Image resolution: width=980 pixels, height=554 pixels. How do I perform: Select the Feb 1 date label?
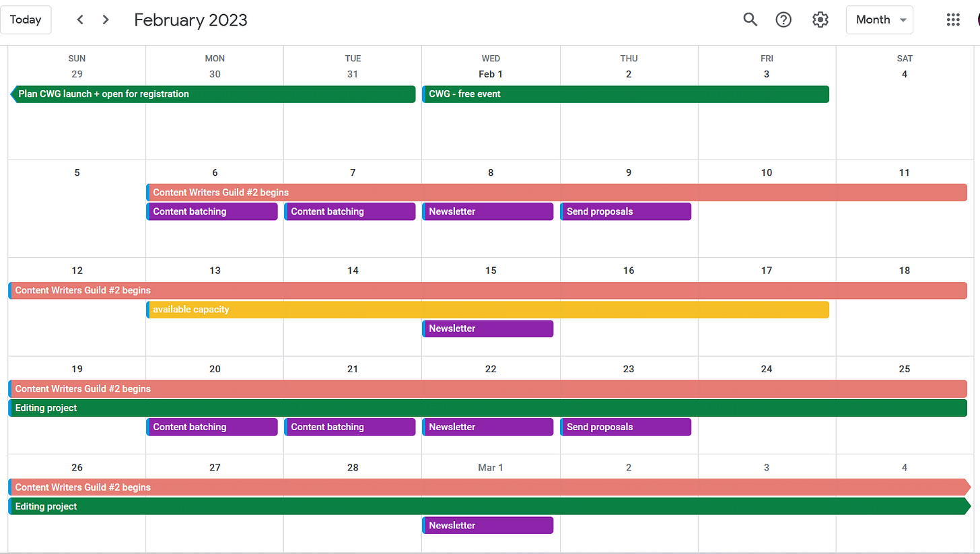pyautogui.click(x=491, y=74)
